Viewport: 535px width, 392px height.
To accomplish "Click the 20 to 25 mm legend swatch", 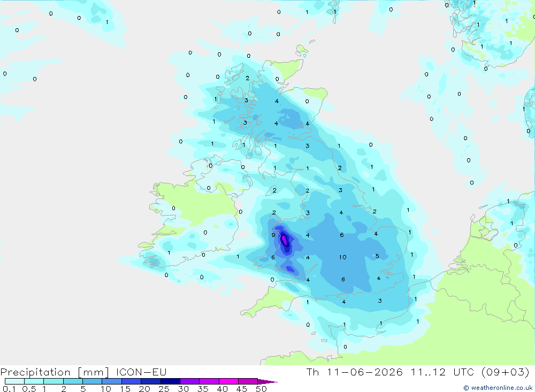I will point(151,381).
